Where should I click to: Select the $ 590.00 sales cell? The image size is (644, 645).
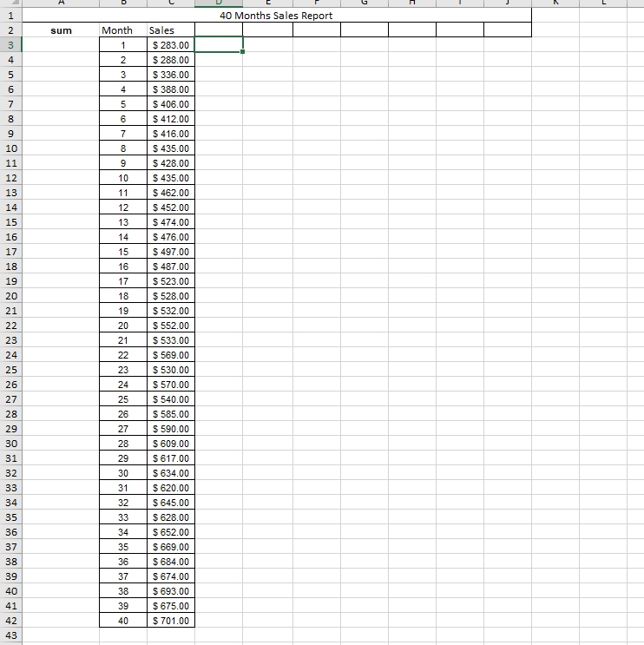click(171, 429)
